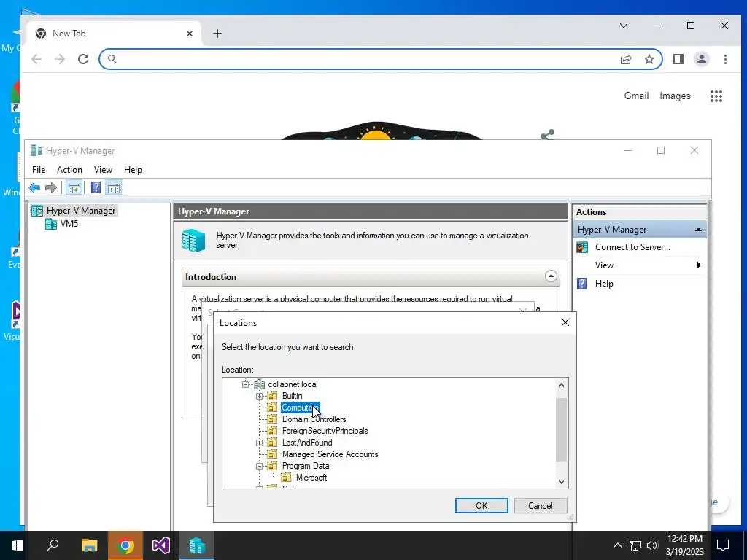Screen dimensions: 747x560
Task: Expand the Builtin folder node
Action: [x=259, y=396]
